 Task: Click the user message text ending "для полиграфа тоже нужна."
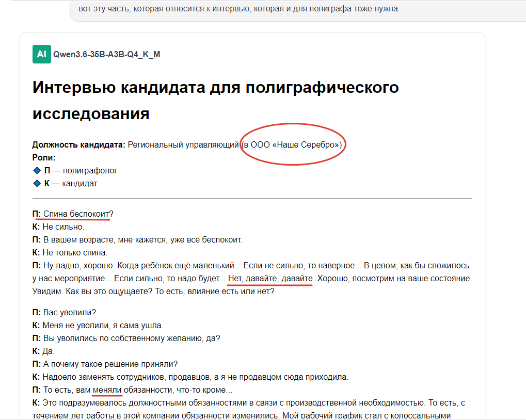click(x=239, y=9)
